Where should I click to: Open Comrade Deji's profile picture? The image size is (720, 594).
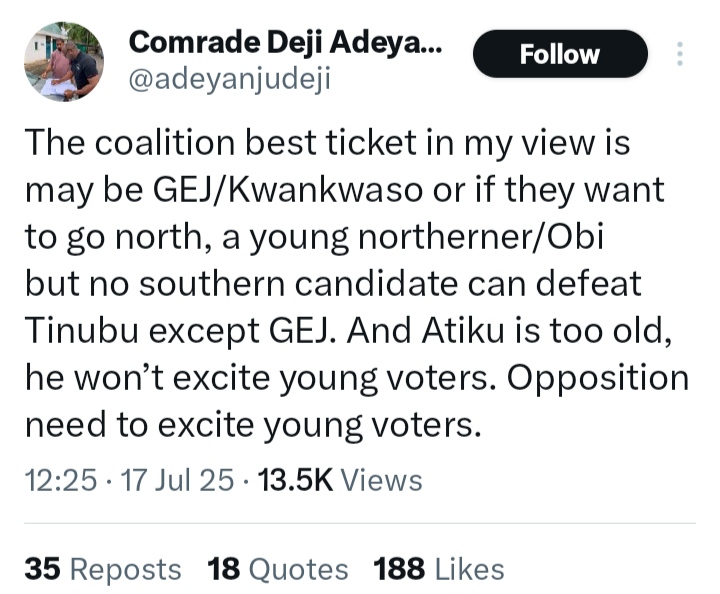pos(64,61)
